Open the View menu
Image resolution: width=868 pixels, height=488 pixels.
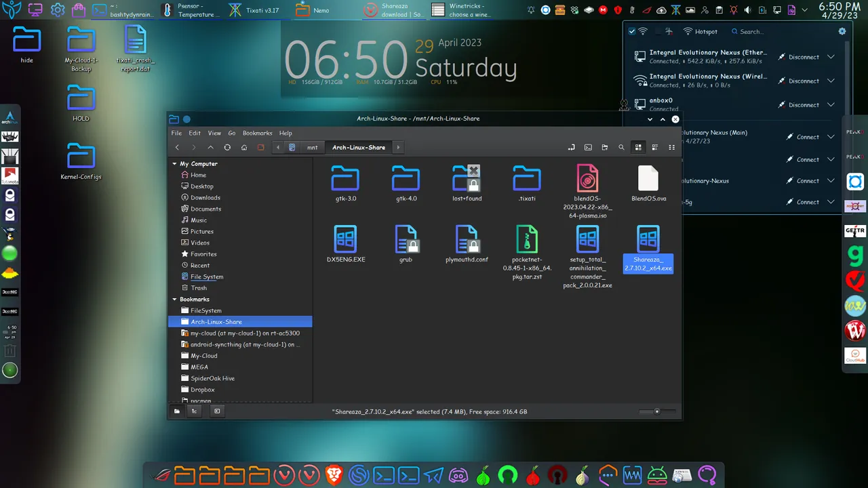214,133
